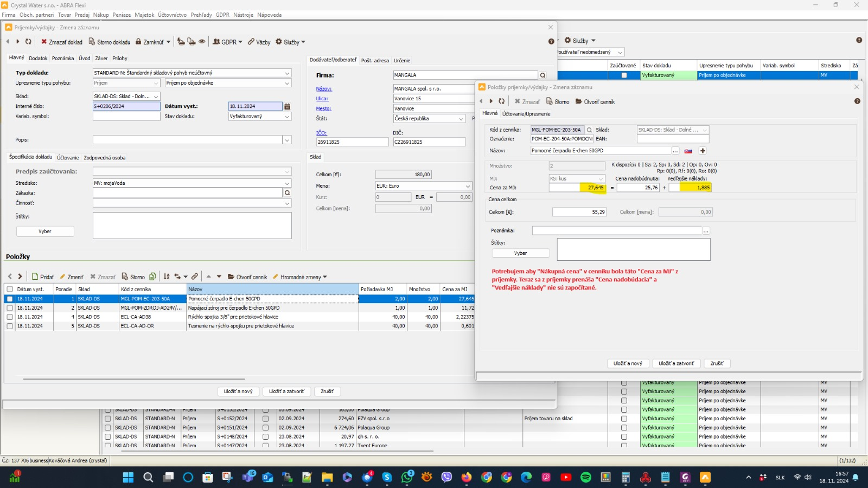
Task: Pick the date with calendar icon next to Dátum vyst.
Action: [x=288, y=106]
